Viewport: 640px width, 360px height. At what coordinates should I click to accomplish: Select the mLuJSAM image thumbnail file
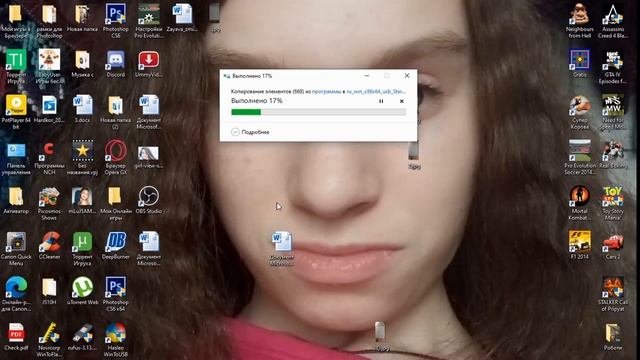[x=82, y=200]
